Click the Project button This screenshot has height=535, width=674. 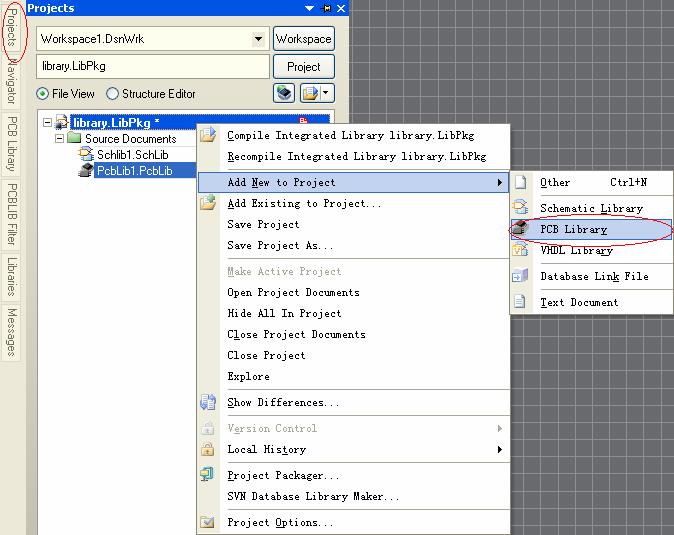303,67
